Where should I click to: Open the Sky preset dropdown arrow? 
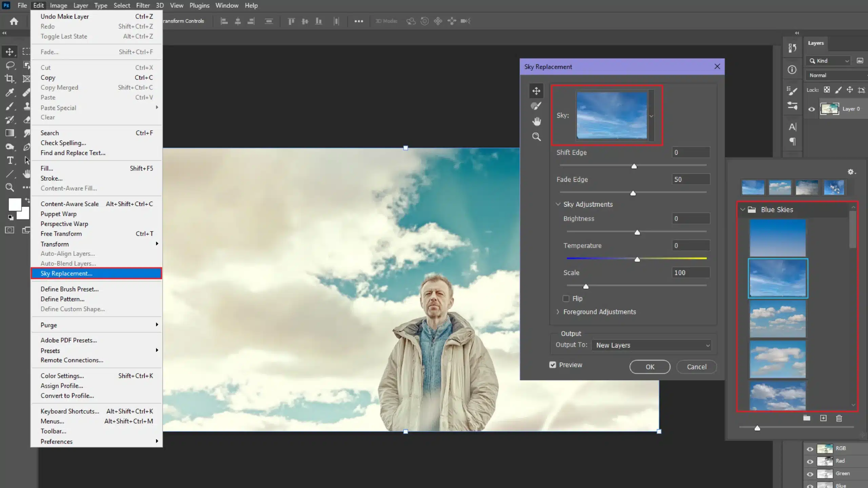click(651, 116)
